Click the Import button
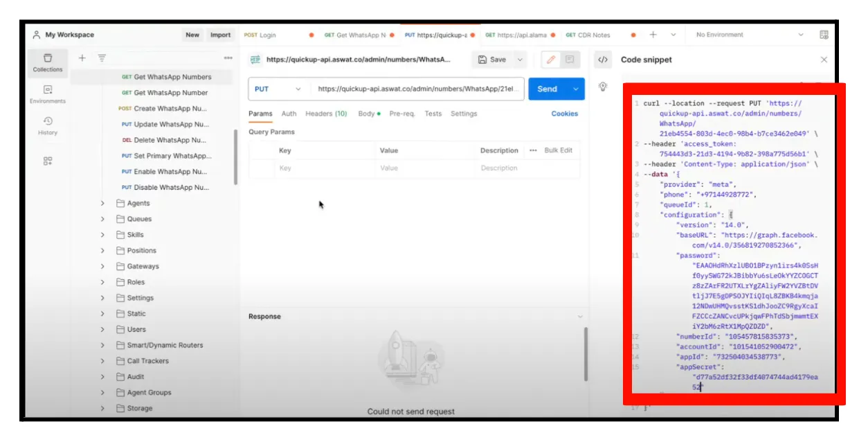Viewport: 868px width, 442px height. coord(220,35)
